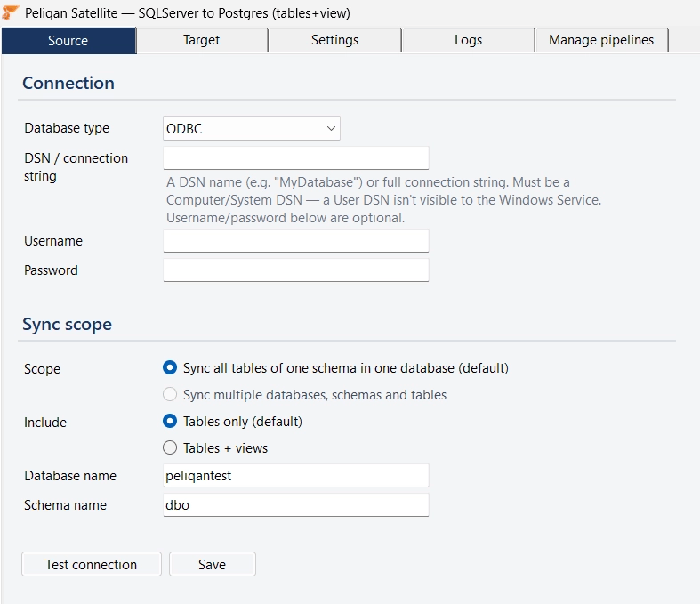Click the Include label
This screenshot has width=700, height=604.
45,423
